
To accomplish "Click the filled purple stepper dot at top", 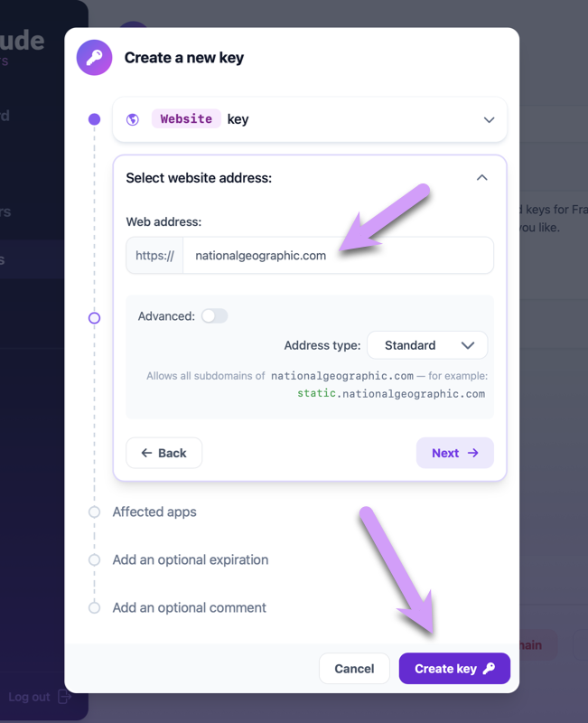I will pyautogui.click(x=94, y=118).
